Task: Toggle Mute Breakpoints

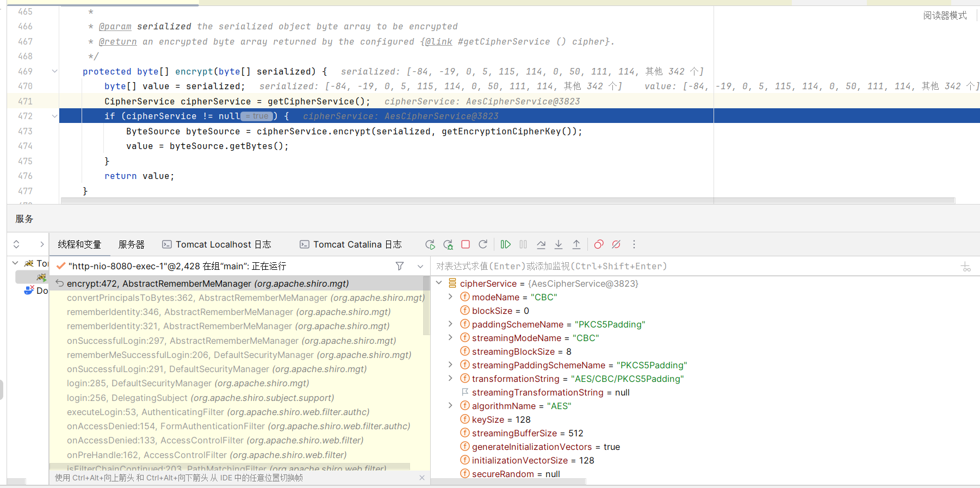Action: pos(616,244)
